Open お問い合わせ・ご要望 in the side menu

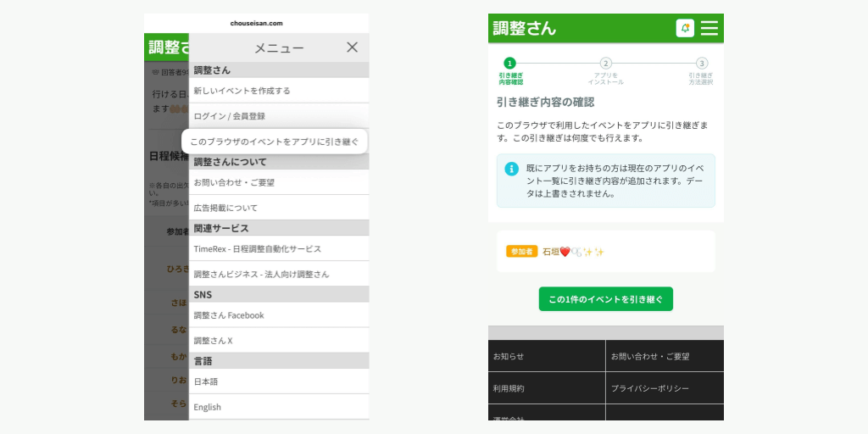tap(279, 182)
